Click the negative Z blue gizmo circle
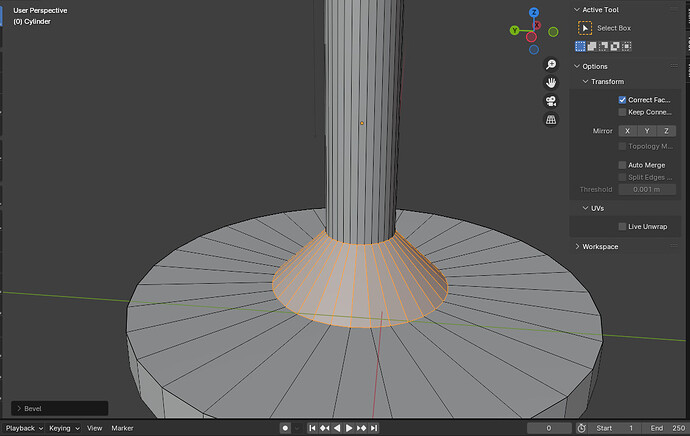Screen dimensions: 690x436 pyautogui.click(x=534, y=49)
